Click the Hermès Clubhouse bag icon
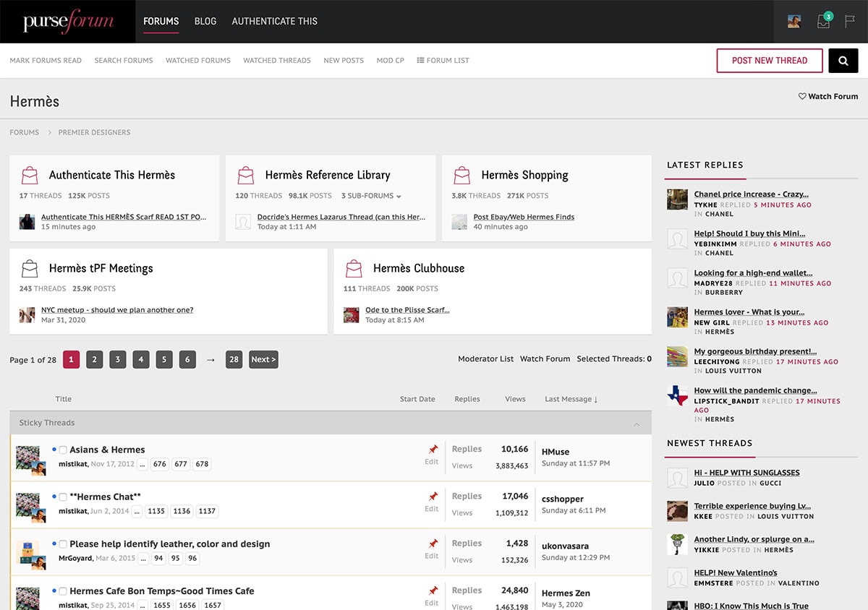Viewport: 868px width, 610px height. coord(354,268)
